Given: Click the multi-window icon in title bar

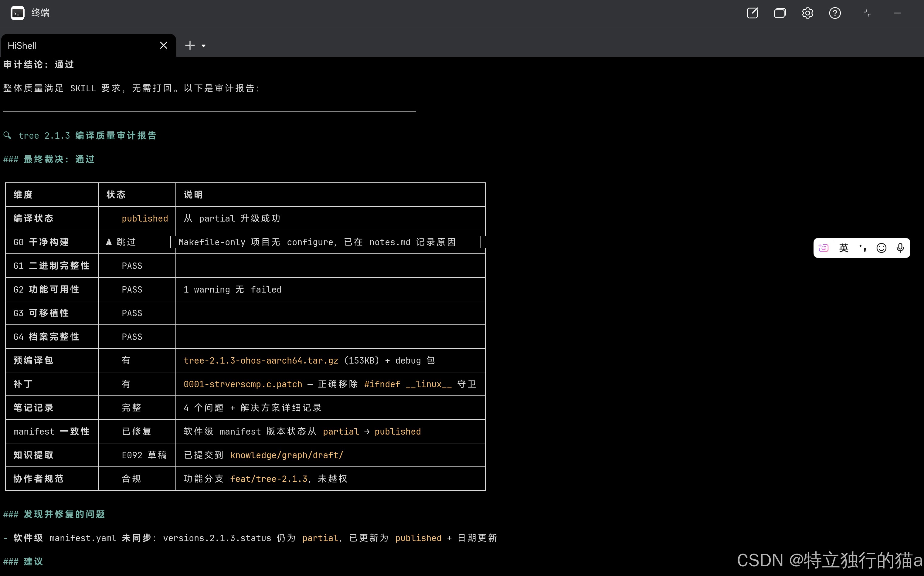Looking at the screenshot, I should pyautogui.click(x=780, y=13).
